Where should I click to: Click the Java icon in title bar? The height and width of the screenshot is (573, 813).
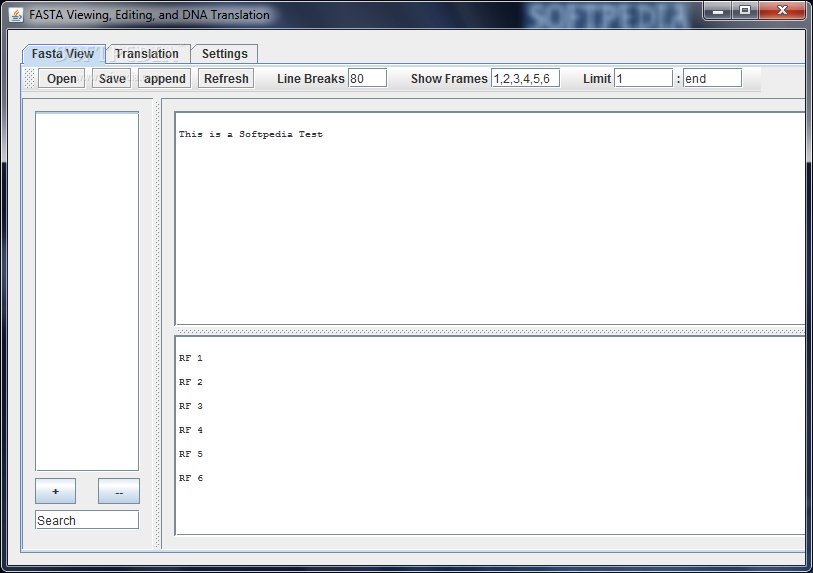click(x=16, y=15)
